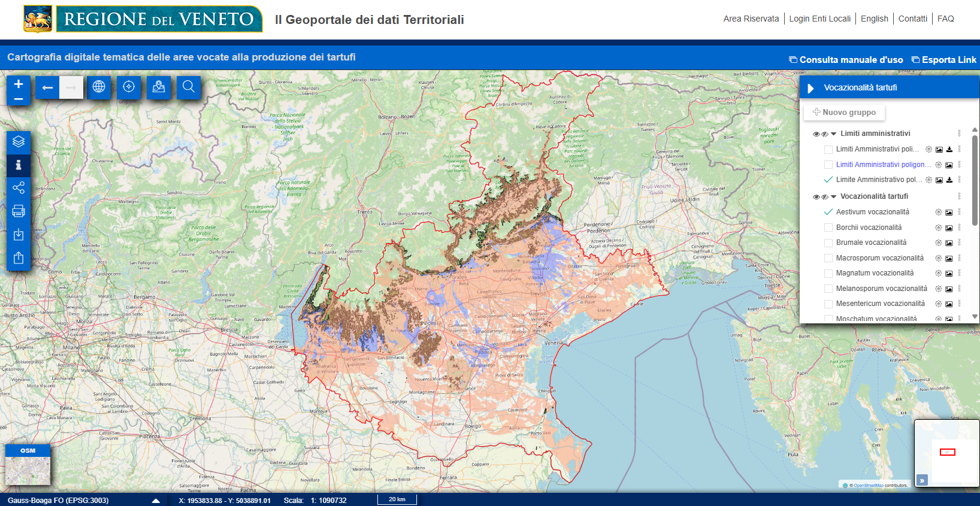Click the Nuovo gruppo button

point(844,112)
